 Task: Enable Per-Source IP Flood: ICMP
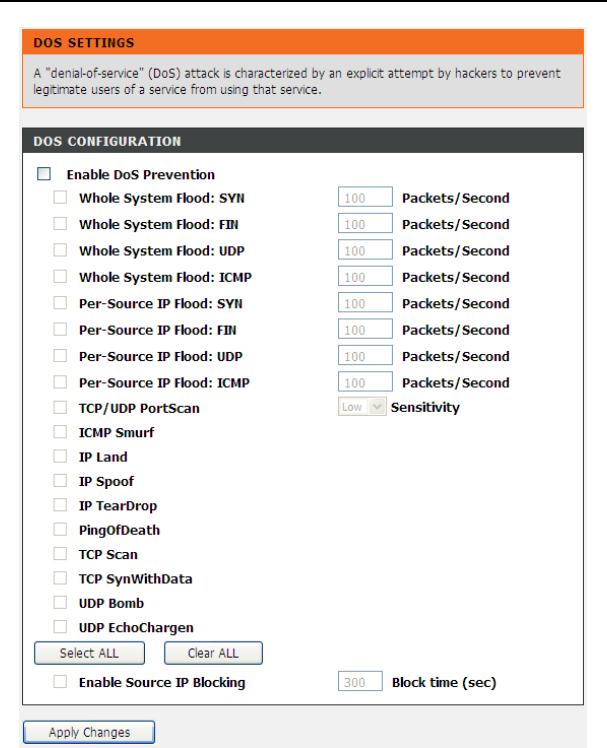pyautogui.click(x=60, y=382)
